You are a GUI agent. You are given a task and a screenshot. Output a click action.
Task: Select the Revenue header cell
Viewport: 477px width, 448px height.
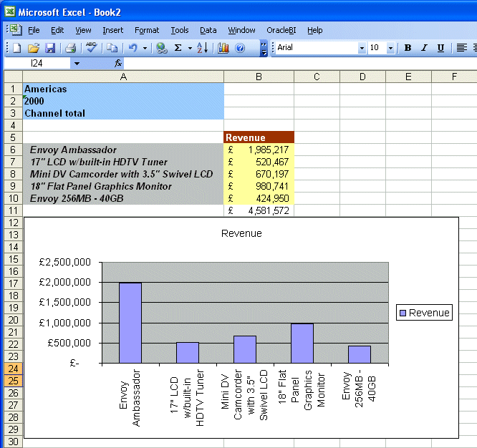pos(259,137)
